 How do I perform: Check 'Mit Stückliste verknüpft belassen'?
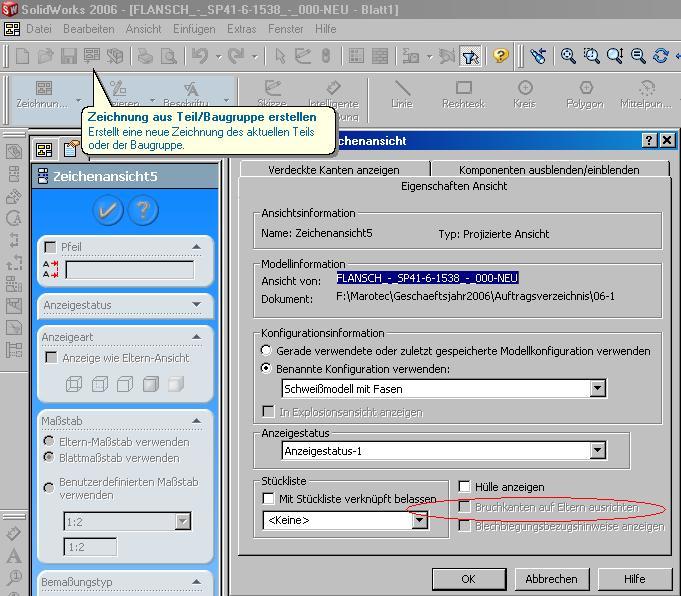point(268,498)
